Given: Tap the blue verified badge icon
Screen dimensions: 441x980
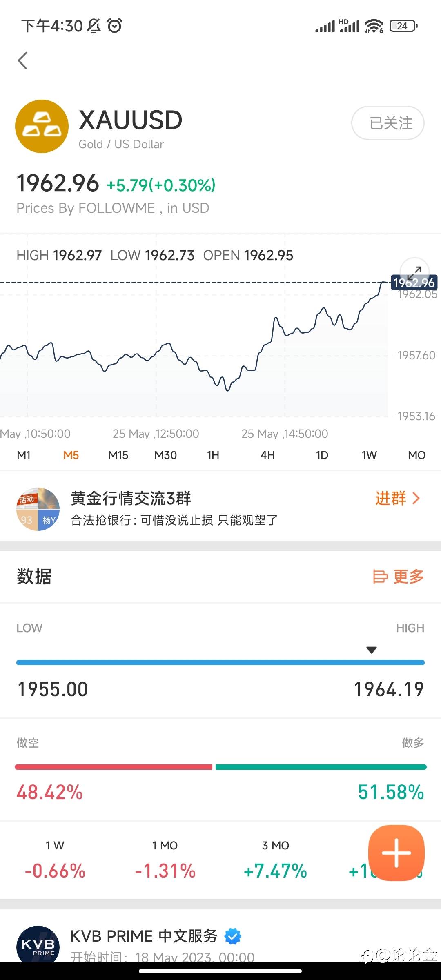Looking at the screenshot, I should [233, 936].
